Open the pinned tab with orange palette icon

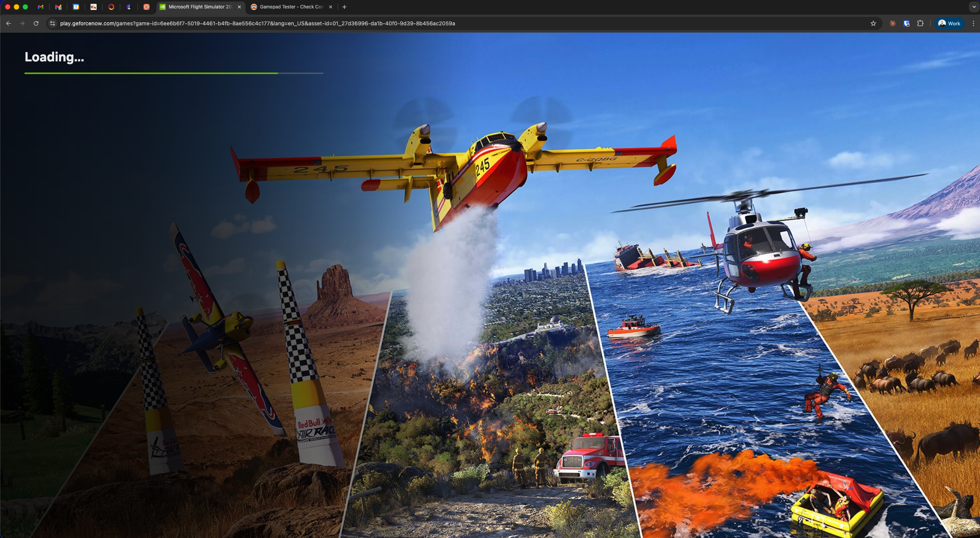point(147,7)
